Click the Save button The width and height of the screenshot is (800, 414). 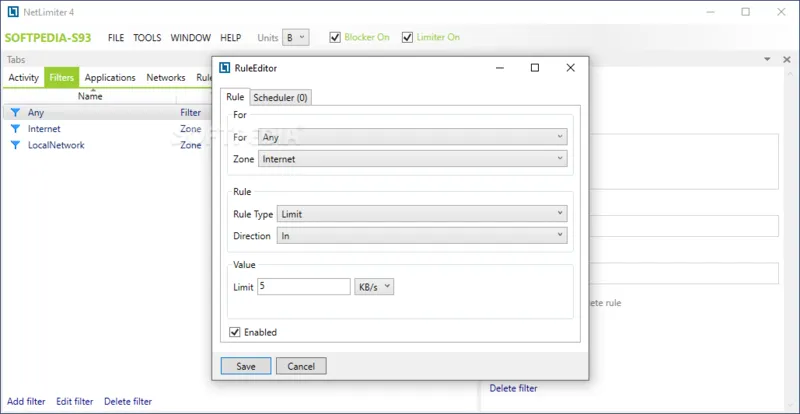[246, 366]
